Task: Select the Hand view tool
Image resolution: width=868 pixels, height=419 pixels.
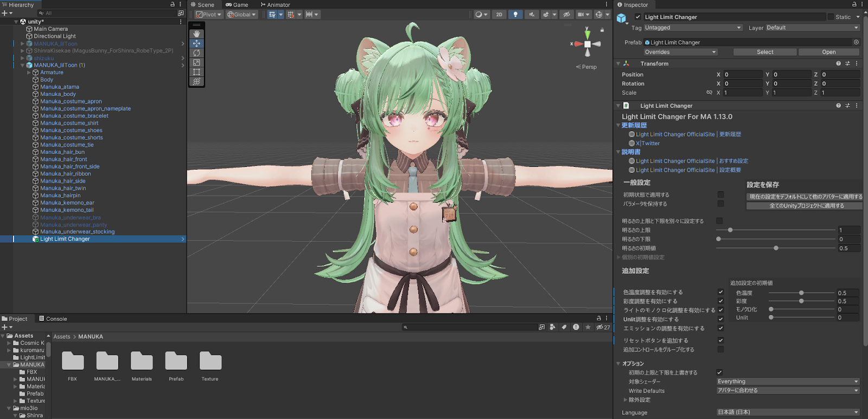Action: click(196, 34)
